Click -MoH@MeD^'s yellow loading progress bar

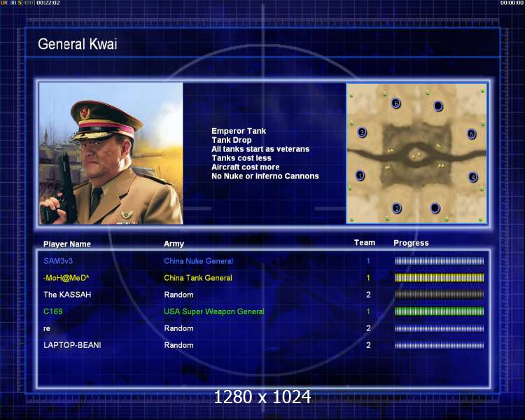pyautogui.click(x=440, y=278)
